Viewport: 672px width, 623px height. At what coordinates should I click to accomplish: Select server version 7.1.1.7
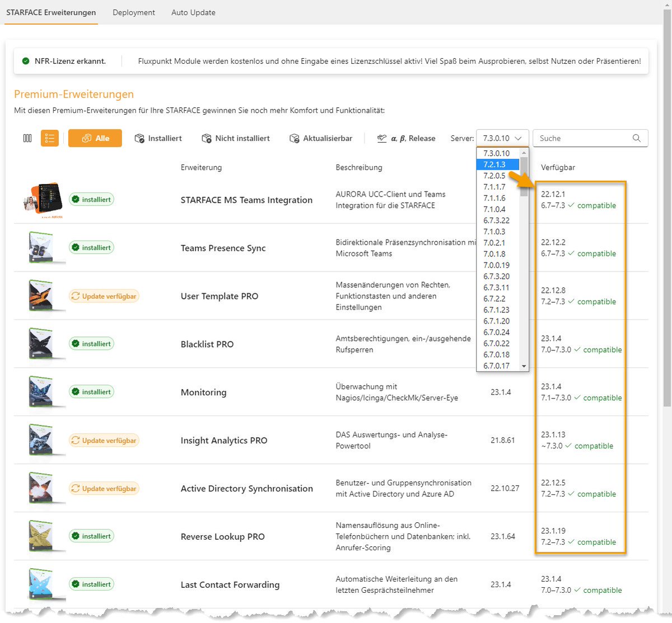tap(498, 187)
